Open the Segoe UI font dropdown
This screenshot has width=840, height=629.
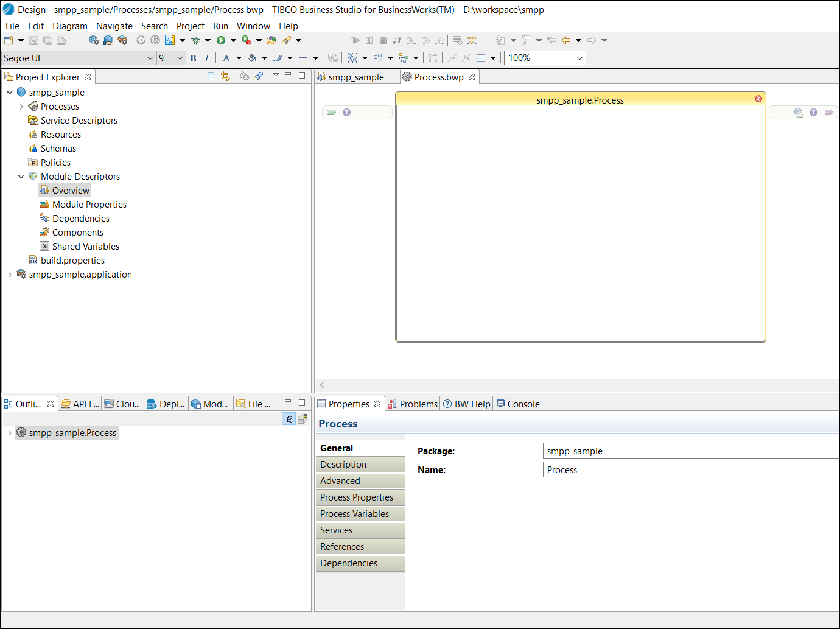(x=150, y=58)
